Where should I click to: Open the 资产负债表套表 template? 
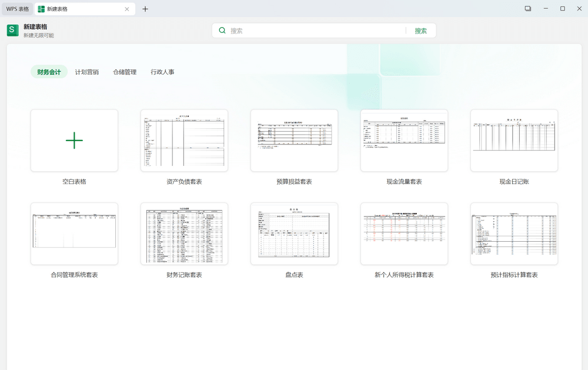coord(184,140)
